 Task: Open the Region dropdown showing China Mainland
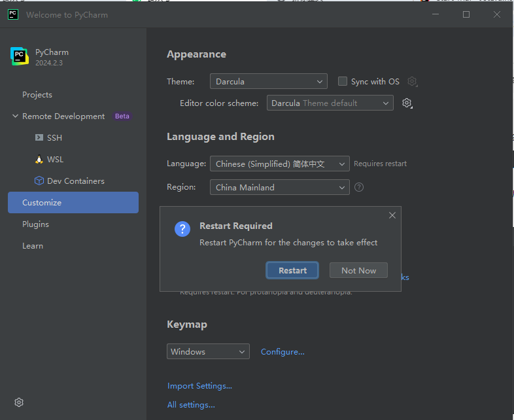(x=280, y=187)
